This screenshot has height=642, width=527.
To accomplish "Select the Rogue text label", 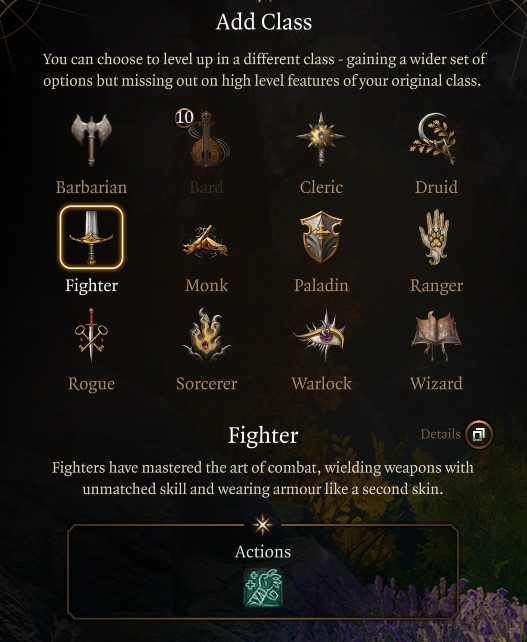I will (91, 384).
